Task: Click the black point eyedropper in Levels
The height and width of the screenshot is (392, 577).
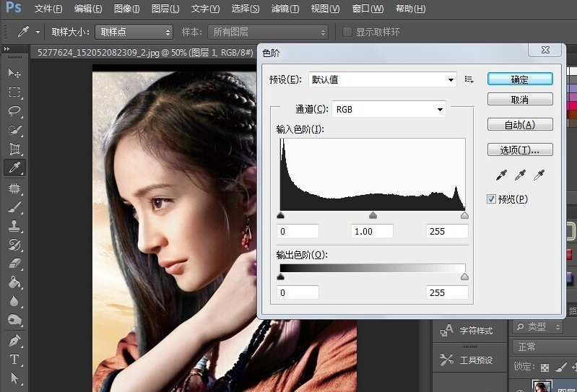Action: pyautogui.click(x=501, y=175)
